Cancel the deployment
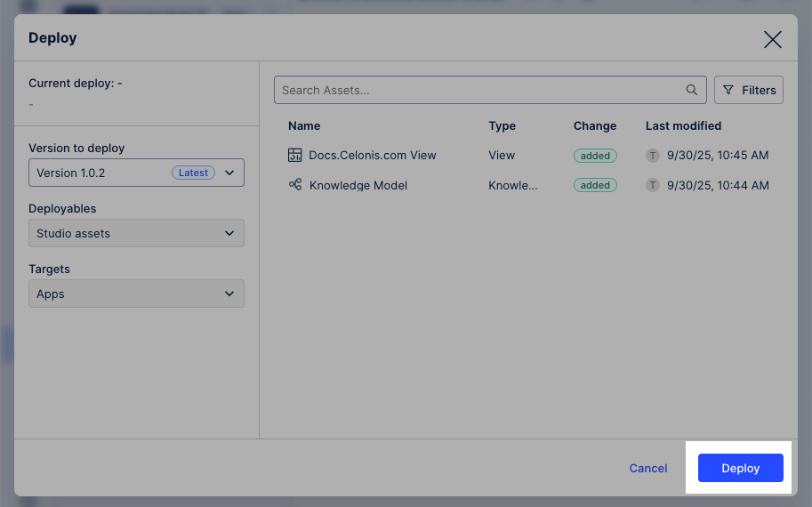 [647, 468]
